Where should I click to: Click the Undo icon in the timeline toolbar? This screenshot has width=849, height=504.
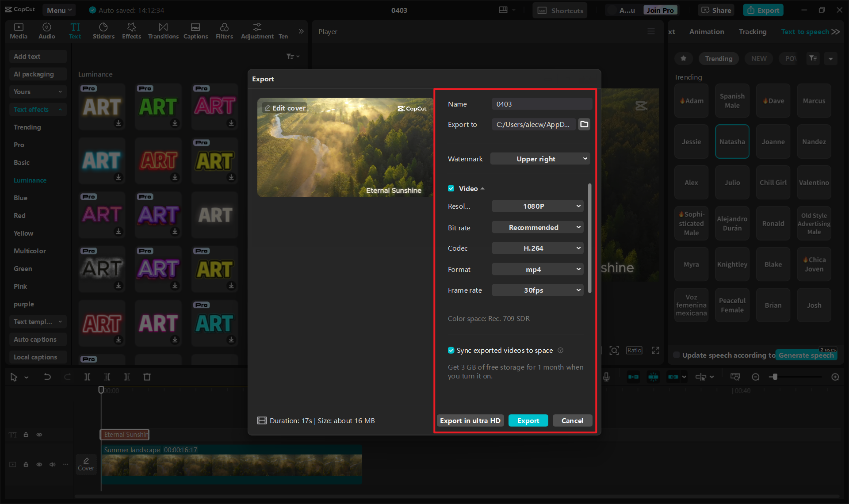47,377
